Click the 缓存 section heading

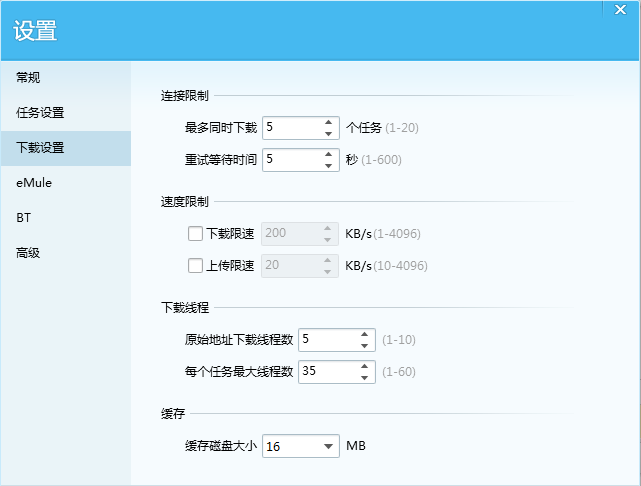pyautogui.click(x=173, y=414)
